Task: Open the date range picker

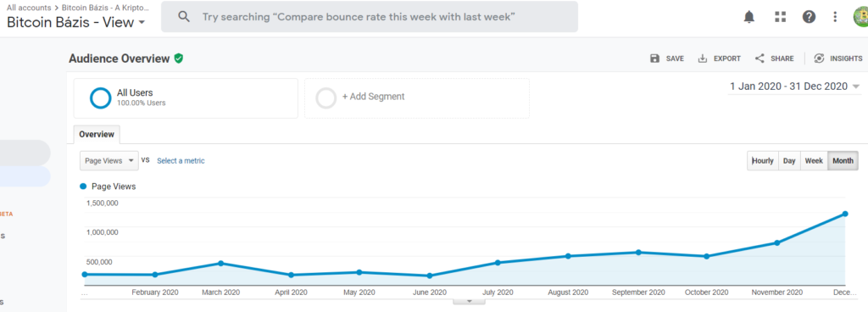Action: click(795, 86)
